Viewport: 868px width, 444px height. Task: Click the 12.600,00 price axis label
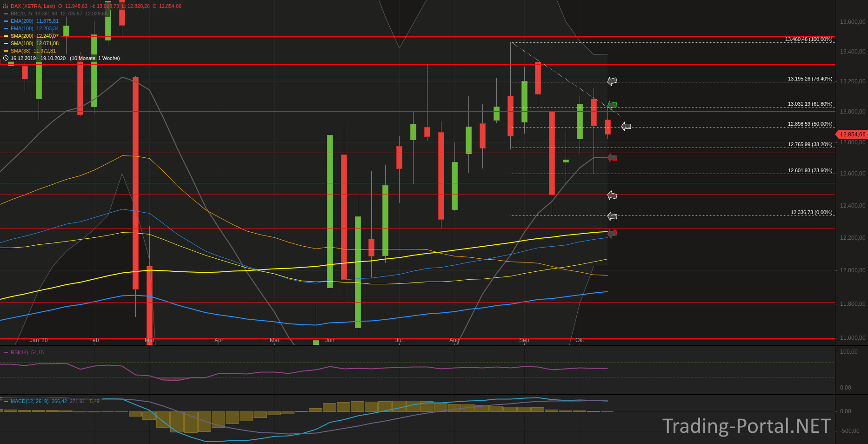pyautogui.click(x=853, y=174)
